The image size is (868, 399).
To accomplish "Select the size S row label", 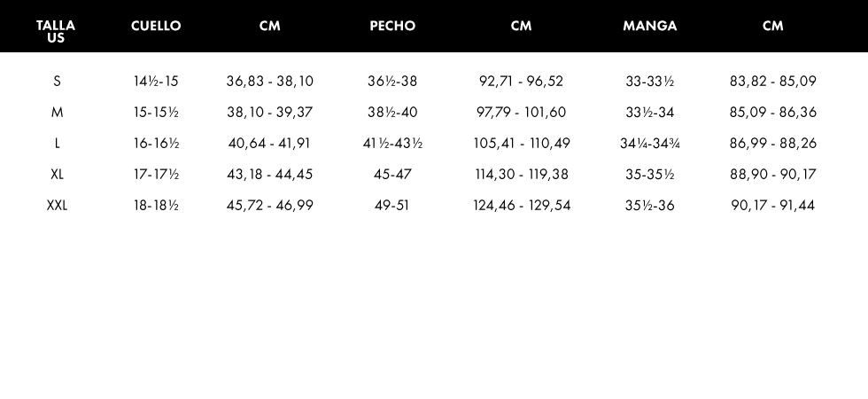I will pyautogui.click(x=57, y=82).
